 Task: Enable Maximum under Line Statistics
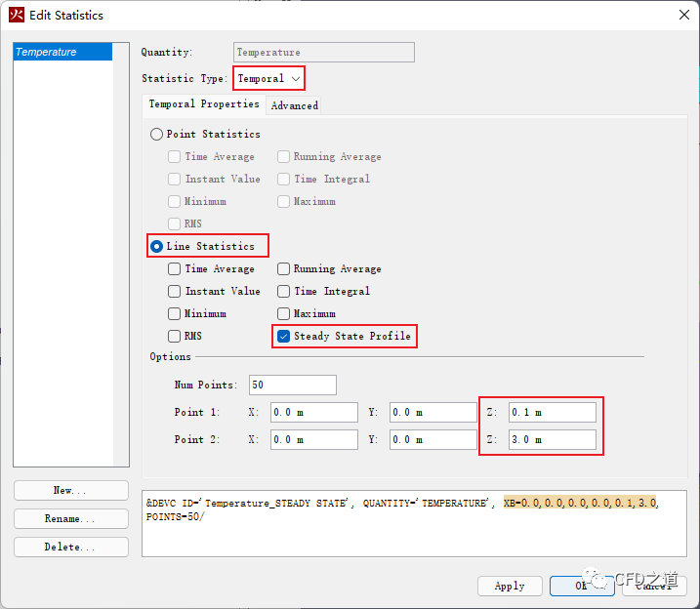pyautogui.click(x=283, y=313)
